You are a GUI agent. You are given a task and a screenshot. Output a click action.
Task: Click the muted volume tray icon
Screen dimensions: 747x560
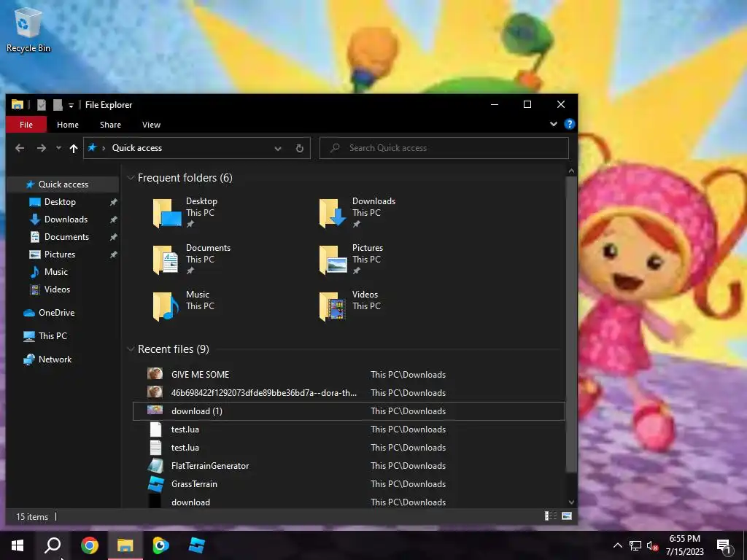tap(653, 545)
